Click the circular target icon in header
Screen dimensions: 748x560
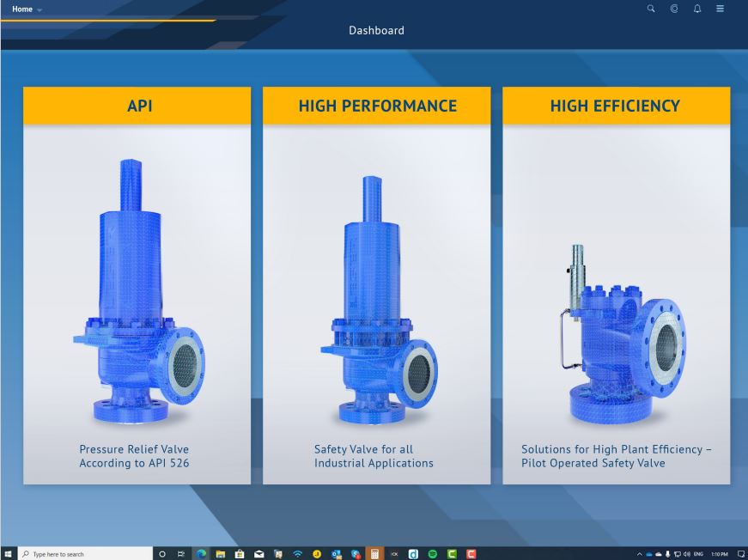(x=674, y=9)
